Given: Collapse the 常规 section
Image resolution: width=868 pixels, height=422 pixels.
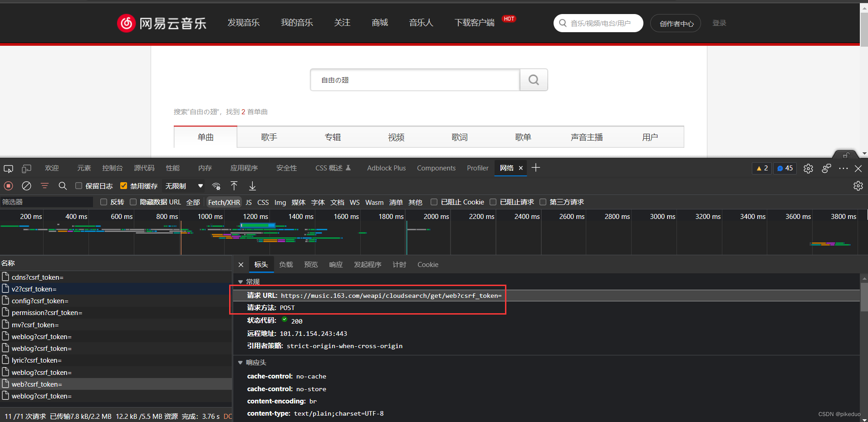Looking at the screenshot, I should (x=240, y=282).
